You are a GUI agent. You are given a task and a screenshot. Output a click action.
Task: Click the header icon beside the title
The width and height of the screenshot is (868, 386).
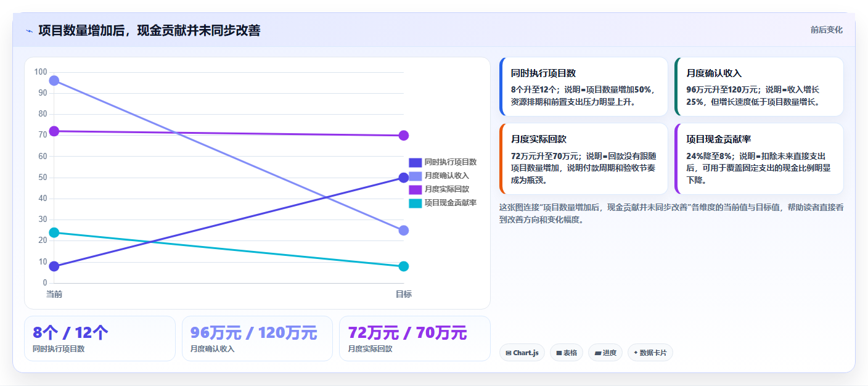pyautogui.click(x=29, y=30)
